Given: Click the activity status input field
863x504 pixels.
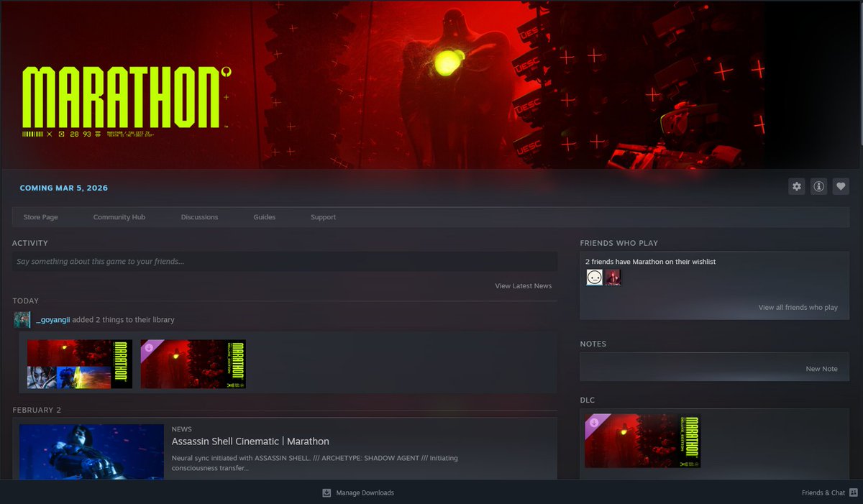Looking at the screenshot, I should coord(285,262).
